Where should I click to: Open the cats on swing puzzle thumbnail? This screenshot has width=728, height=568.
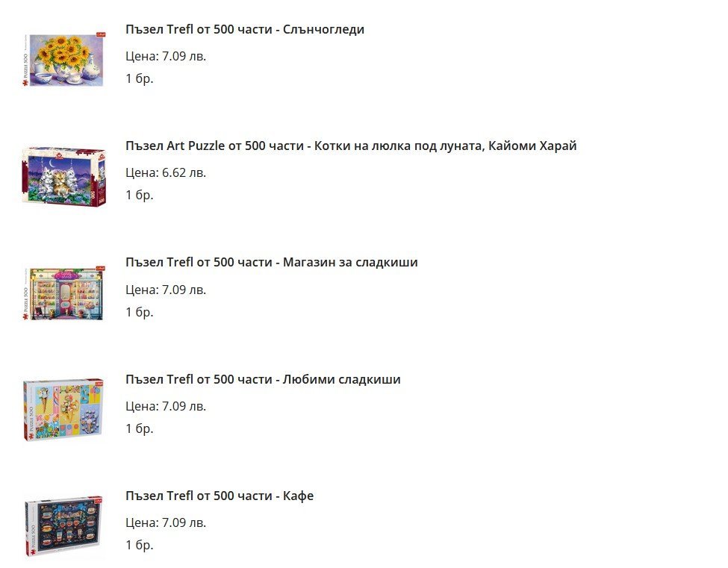coord(63,175)
